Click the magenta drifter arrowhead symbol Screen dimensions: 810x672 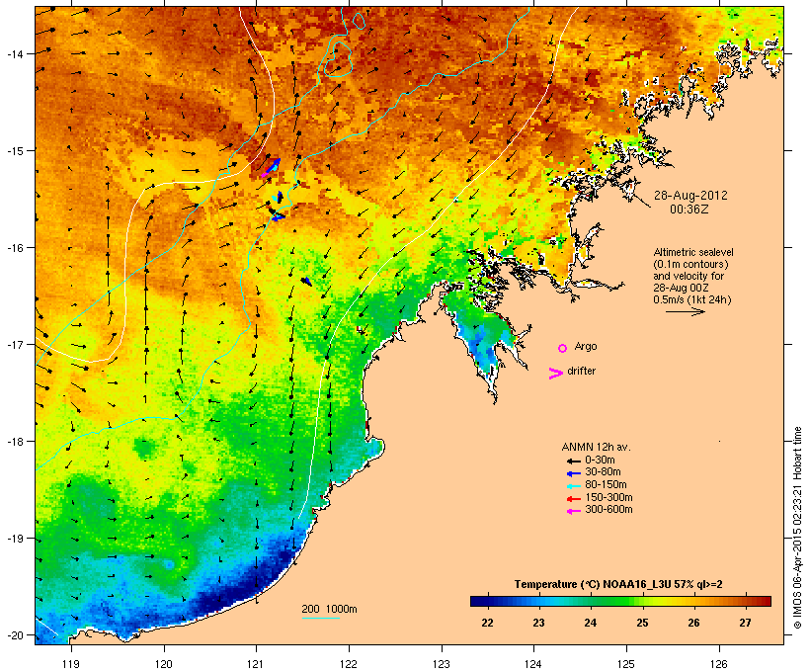click(x=556, y=374)
